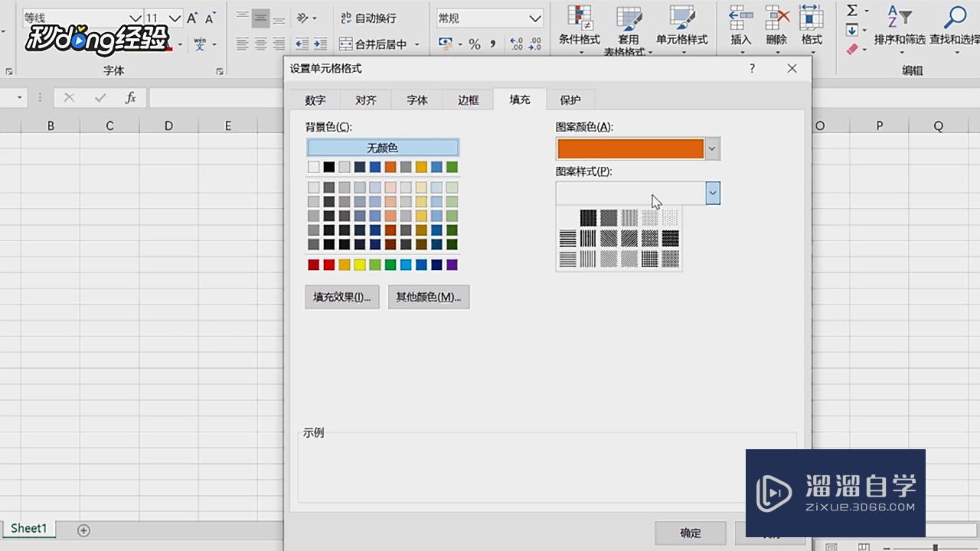Click the Fill down arrow icon
Viewport: 980px width, 551px height.
tap(852, 30)
